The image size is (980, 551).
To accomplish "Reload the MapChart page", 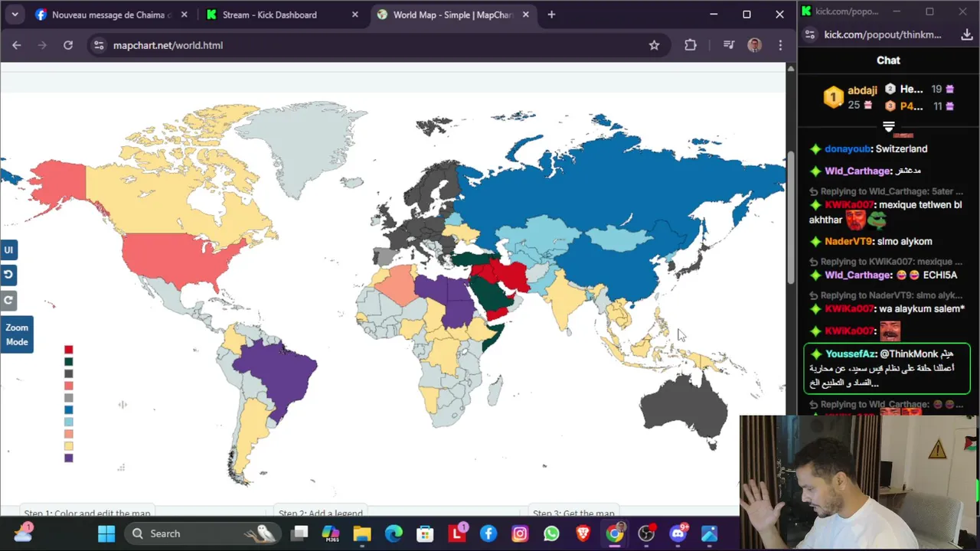I will pyautogui.click(x=68, y=45).
